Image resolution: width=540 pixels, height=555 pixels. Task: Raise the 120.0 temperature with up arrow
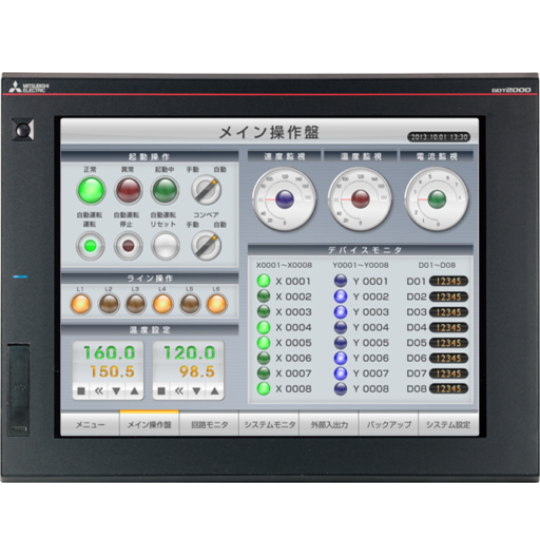pos(214,391)
